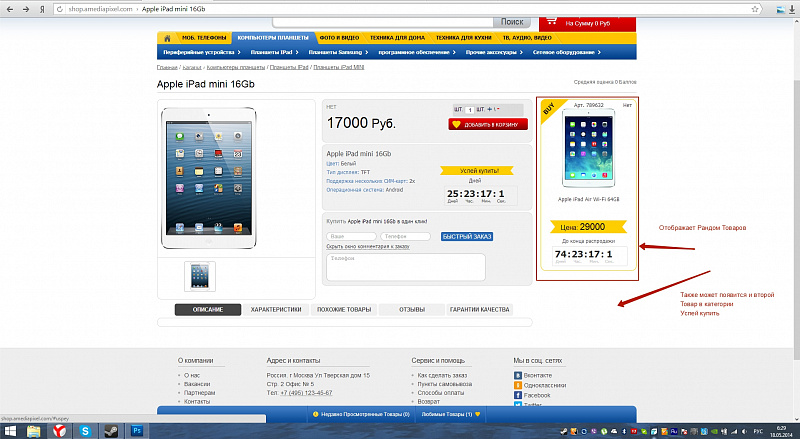The height and width of the screenshot is (439, 800).
Task: Click Как сделать заказ footer link
Action: (442, 375)
